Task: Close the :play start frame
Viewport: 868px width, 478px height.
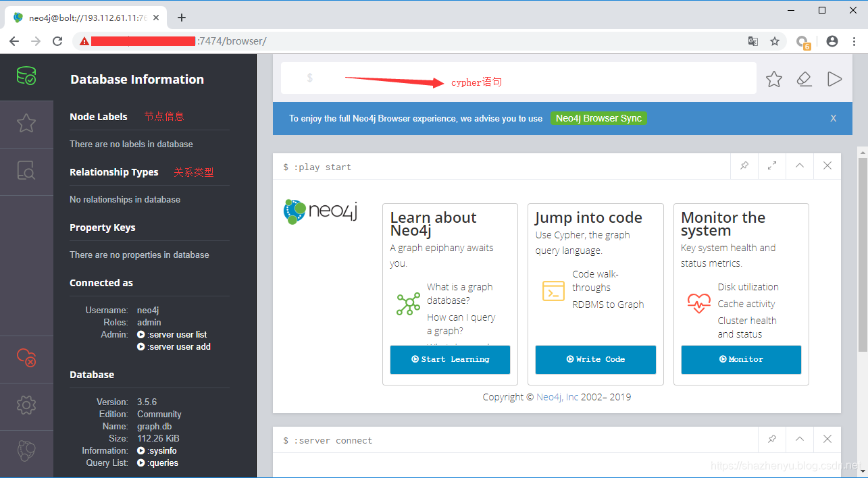Action: click(827, 165)
